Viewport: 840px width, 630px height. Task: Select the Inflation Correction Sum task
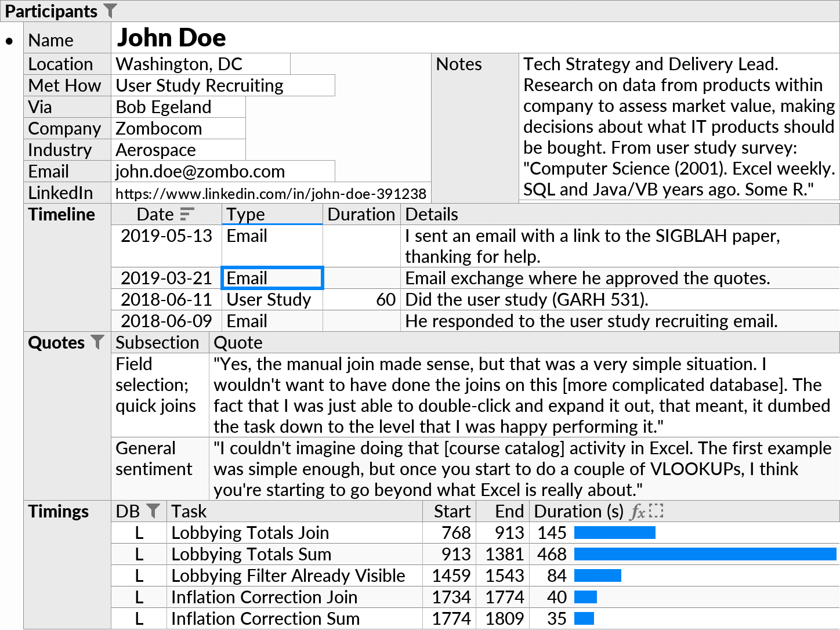(x=265, y=618)
